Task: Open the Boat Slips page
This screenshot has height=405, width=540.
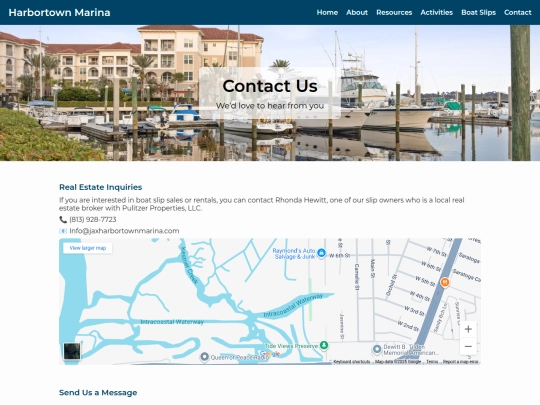Action: point(478,12)
